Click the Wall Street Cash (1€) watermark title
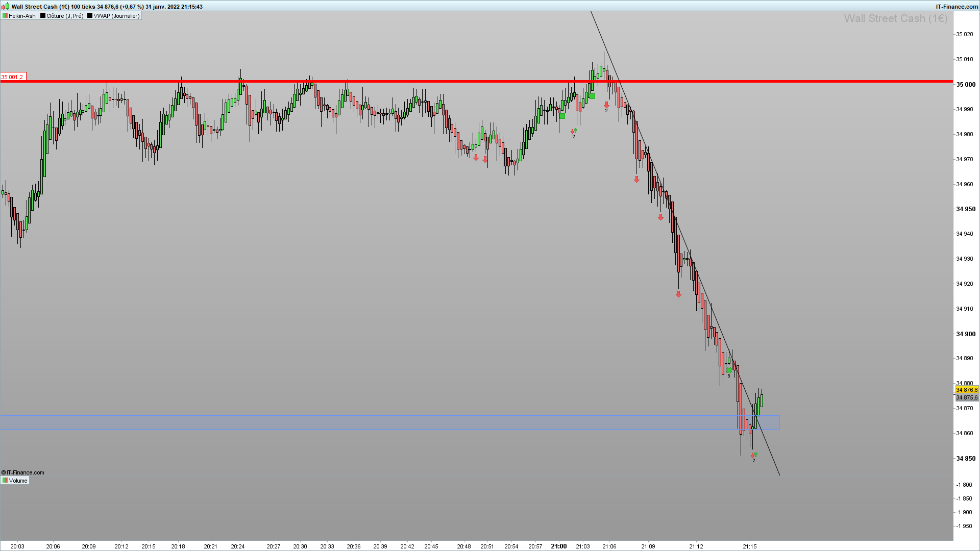Viewport: 980px width, 551px height. click(x=895, y=19)
